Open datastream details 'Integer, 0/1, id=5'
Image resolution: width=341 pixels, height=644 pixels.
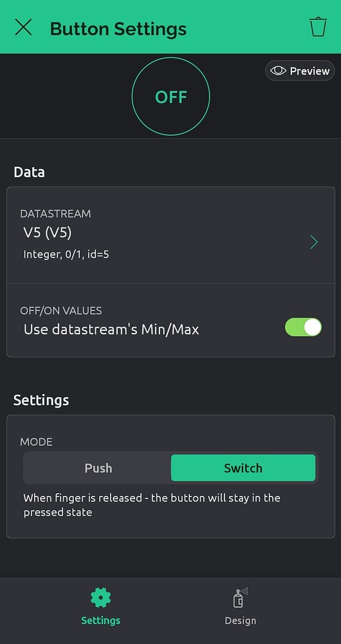point(66,254)
